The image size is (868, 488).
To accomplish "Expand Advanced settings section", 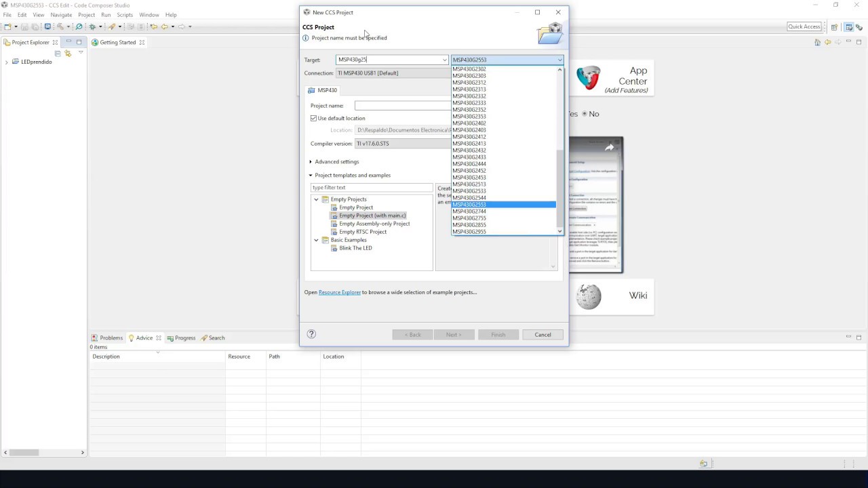I will pyautogui.click(x=311, y=161).
